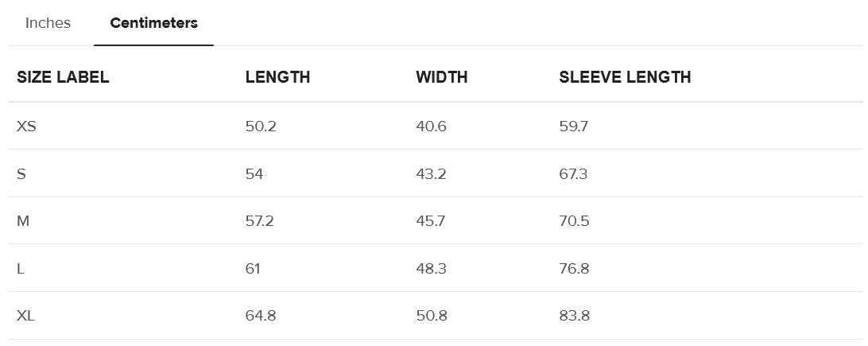Click the S sleeve length value 67.3
This screenshot has height=346, width=868.
[x=573, y=173]
